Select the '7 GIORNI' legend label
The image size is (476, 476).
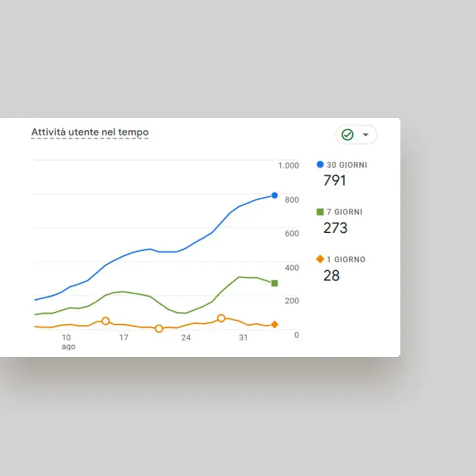pyautogui.click(x=345, y=212)
